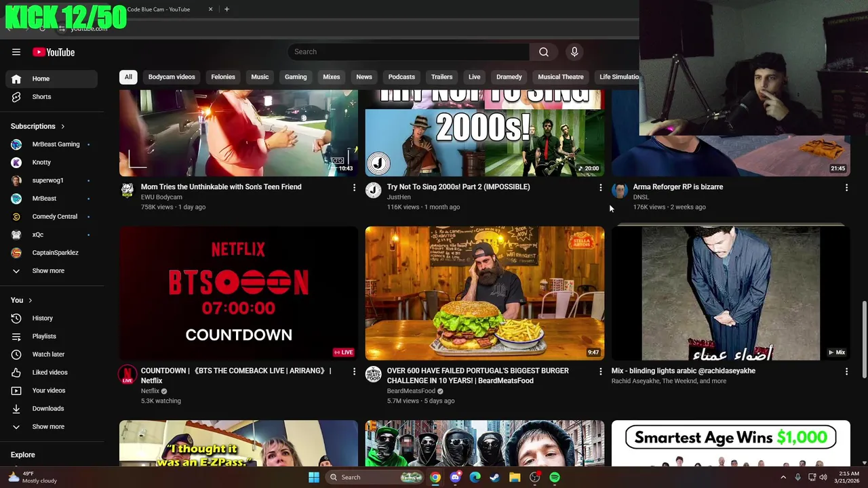Open the MrBeast Gaming subscription
The image size is (868, 488).
[52, 144]
